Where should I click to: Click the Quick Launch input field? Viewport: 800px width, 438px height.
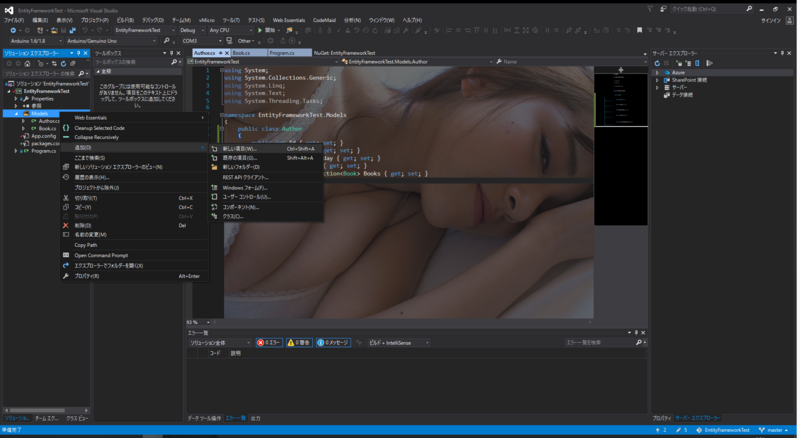click(708, 9)
